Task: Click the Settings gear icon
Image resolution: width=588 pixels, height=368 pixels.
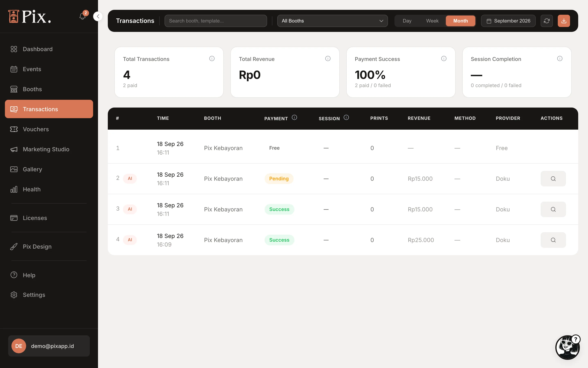Action: (14, 295)
